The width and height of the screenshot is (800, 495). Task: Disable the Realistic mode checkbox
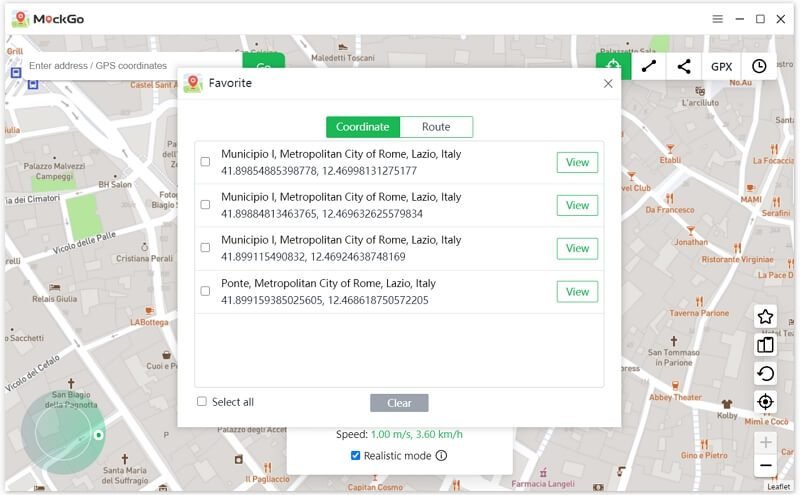[x=356, y=456]
